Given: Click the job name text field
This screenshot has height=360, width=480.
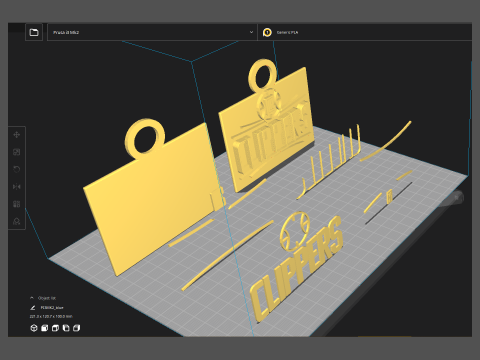Looking at the screenshot, I should (x=52, y=308).
